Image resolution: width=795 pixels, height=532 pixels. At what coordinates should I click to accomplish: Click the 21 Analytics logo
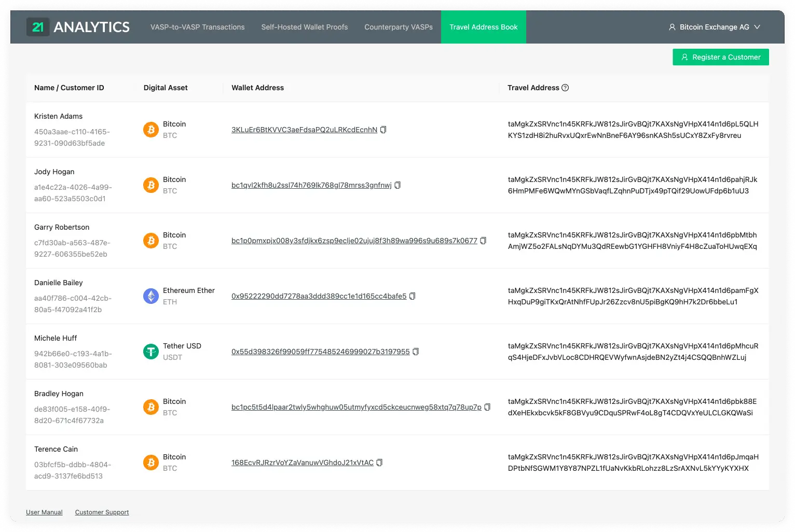pos(78,26)
